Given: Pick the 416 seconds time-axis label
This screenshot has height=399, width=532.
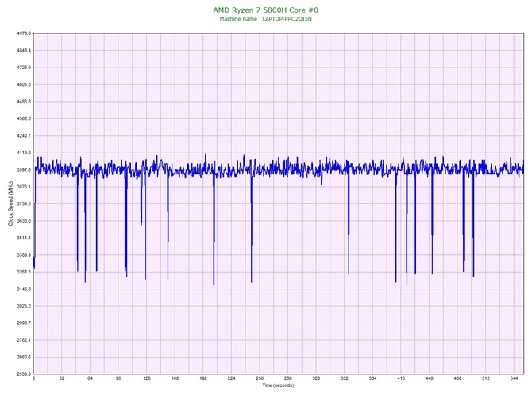Looking at the screenshot, I should pyautogui.click(x=401, y=378).
